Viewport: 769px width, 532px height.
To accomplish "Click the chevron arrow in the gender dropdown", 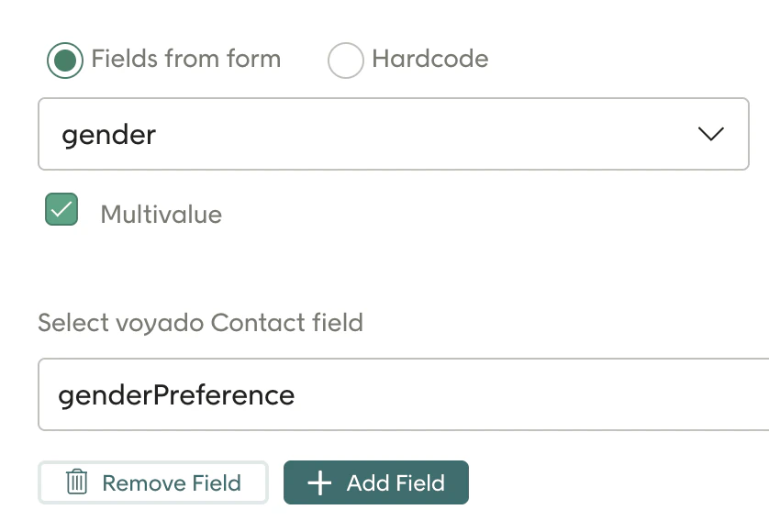I will (711, 135).
